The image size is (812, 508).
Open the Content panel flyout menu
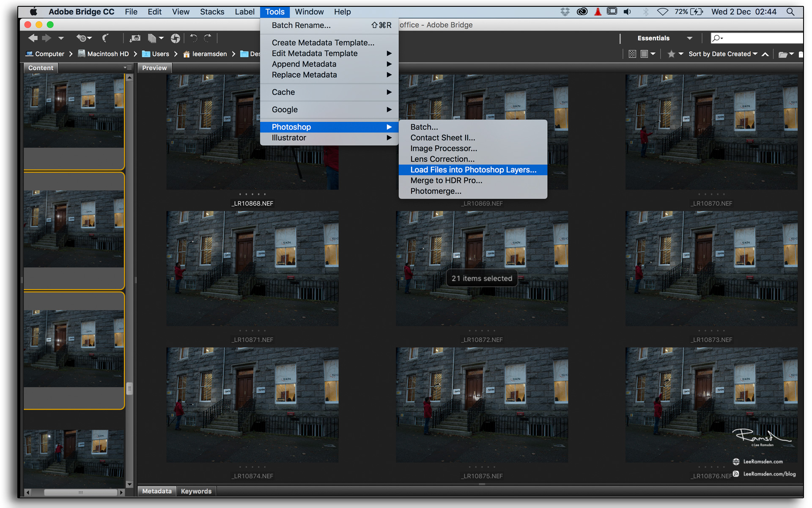pos(127,68)
